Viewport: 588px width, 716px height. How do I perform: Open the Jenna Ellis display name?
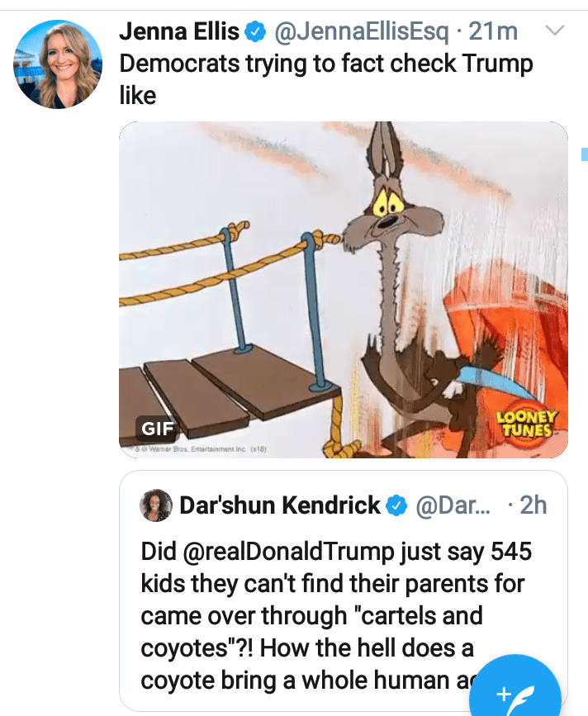179,32
